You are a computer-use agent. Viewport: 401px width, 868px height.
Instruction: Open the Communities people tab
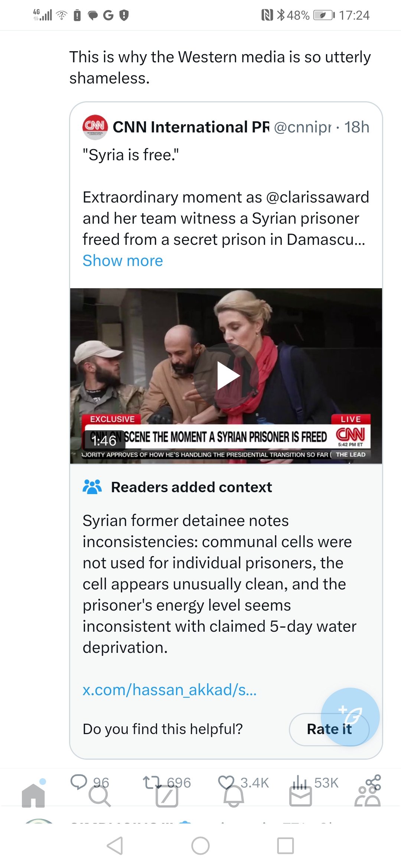368,796
